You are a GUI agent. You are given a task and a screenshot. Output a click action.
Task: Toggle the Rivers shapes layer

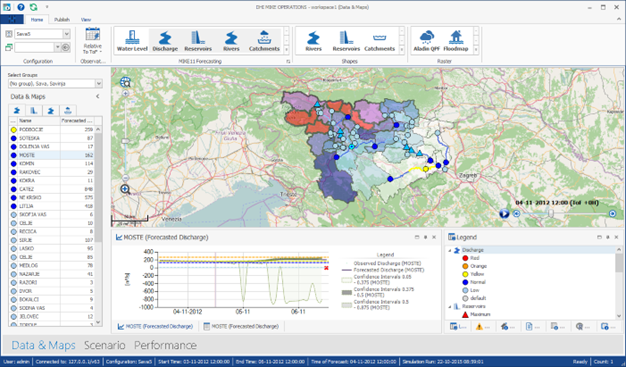tap(313, 41)
